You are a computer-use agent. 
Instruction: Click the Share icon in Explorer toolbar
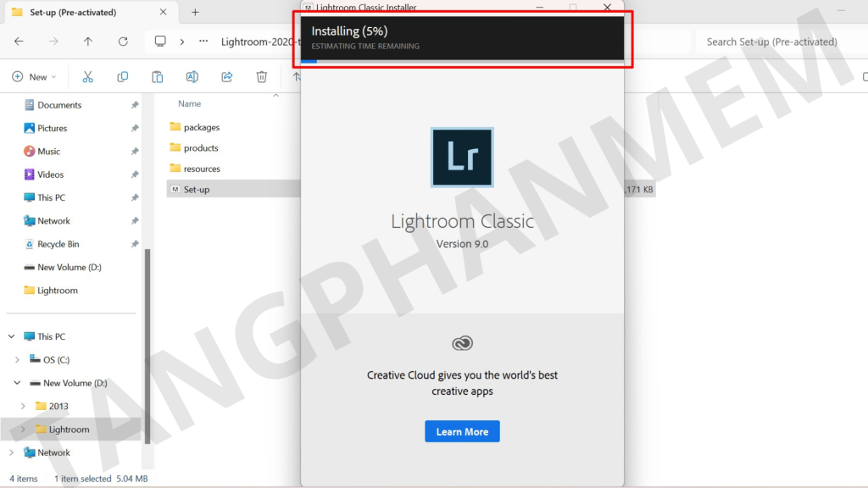coord(227,77)
